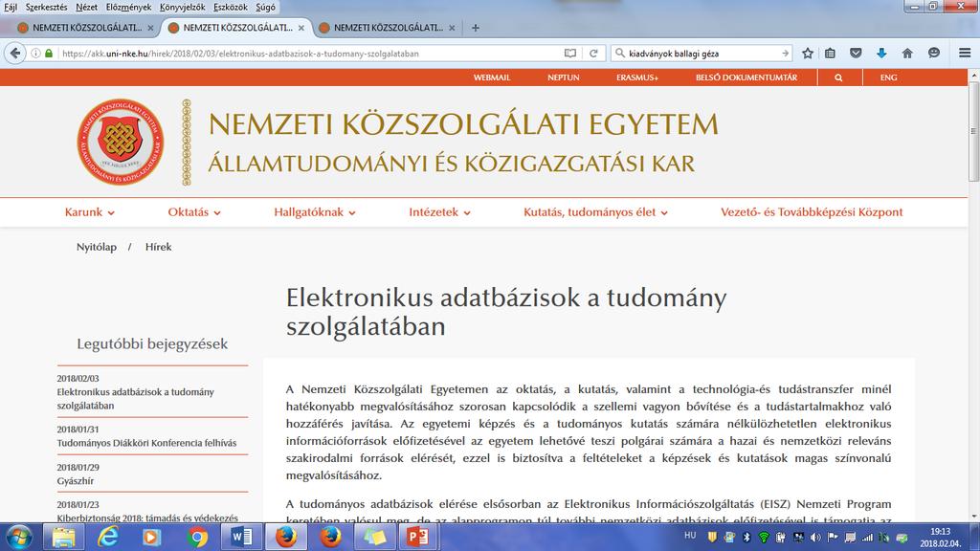The image size is (980, 551).
Task: Open the Előzmények menu
Action: pos(128,8)
